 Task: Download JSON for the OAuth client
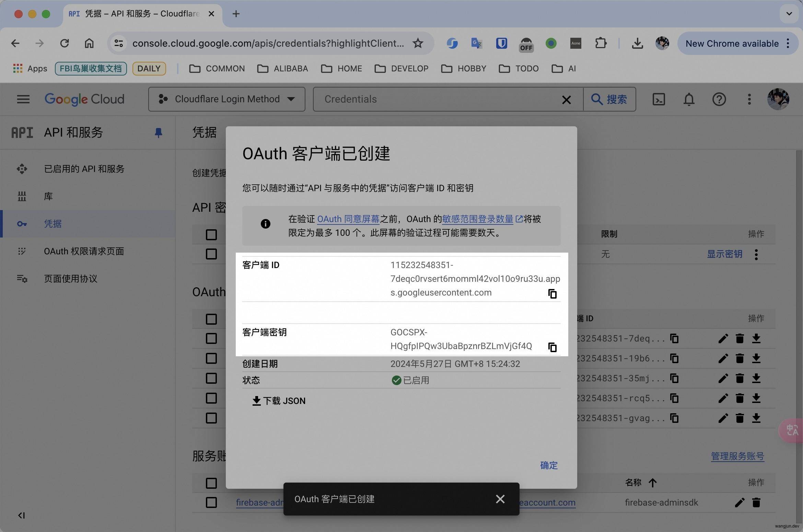[279, 401]
